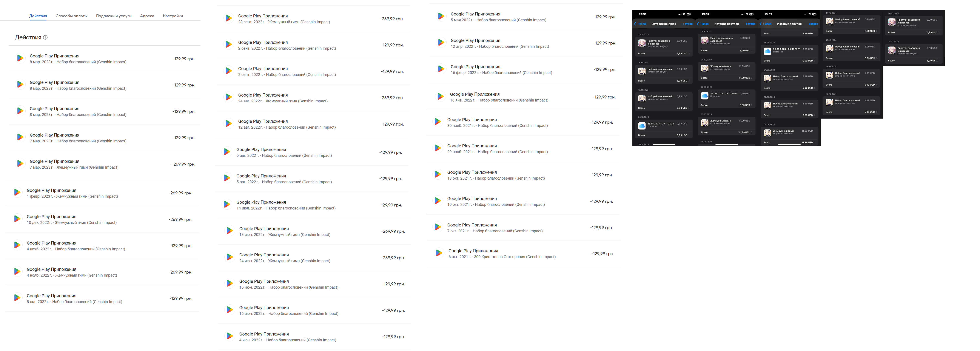The width and height of the screenshot is (980, 351).
Task: Click iCloud icon for 25.10.2023 subscription
Action: 642,125
